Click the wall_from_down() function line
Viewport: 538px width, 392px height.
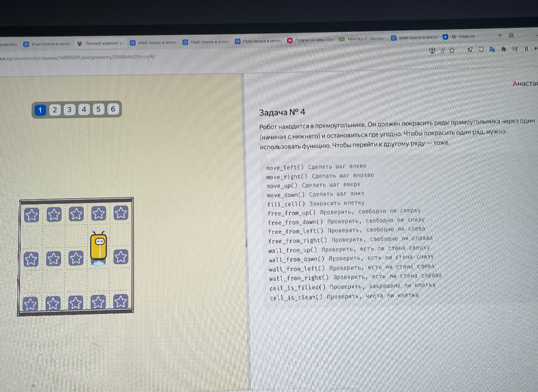click(351, 258)
